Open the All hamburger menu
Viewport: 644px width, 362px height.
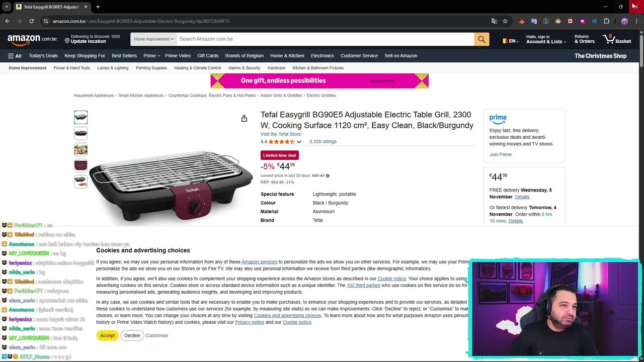pyautogui.click(x=15, y=56)
